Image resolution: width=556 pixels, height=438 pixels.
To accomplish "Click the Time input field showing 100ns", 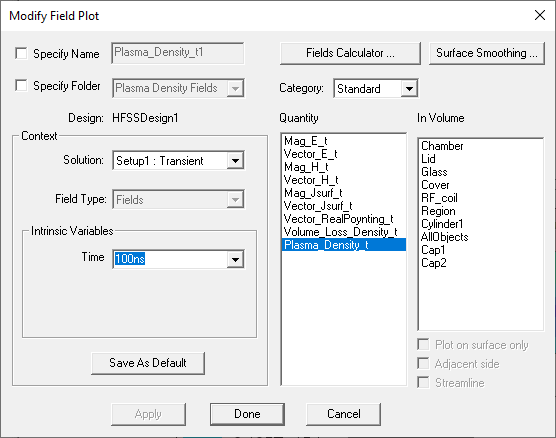I will (170, 259).
